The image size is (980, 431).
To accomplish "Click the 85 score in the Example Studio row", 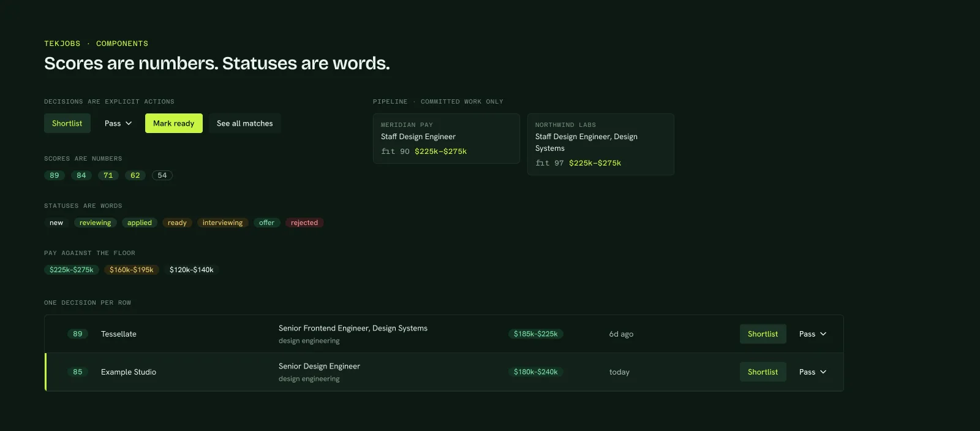I will [78, 372].
